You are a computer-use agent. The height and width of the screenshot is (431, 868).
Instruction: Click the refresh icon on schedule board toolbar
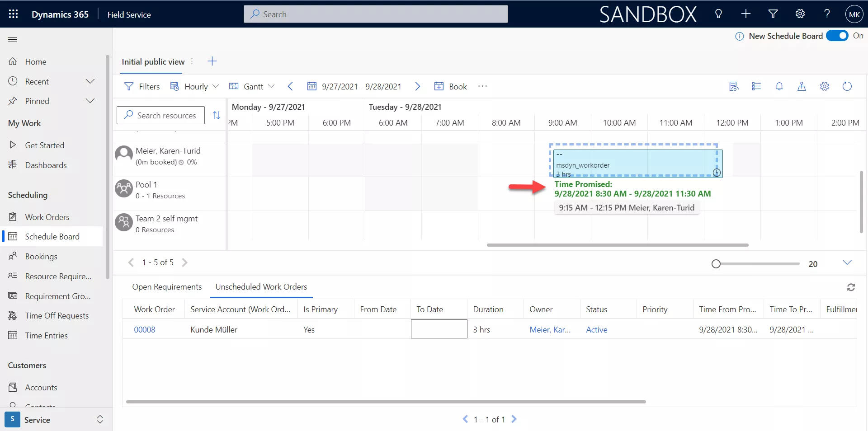(847, 86)
